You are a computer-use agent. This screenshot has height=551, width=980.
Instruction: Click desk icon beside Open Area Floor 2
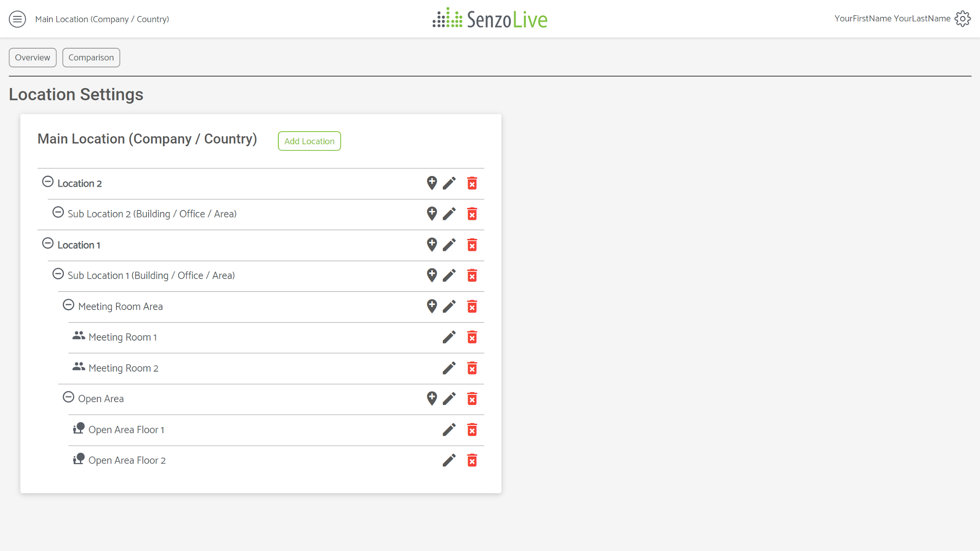click(79, 459)
